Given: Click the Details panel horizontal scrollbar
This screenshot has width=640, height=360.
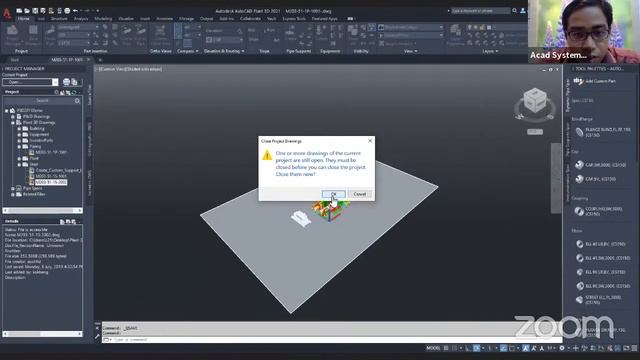Looking at the screenshot, I should pos(42,334).
